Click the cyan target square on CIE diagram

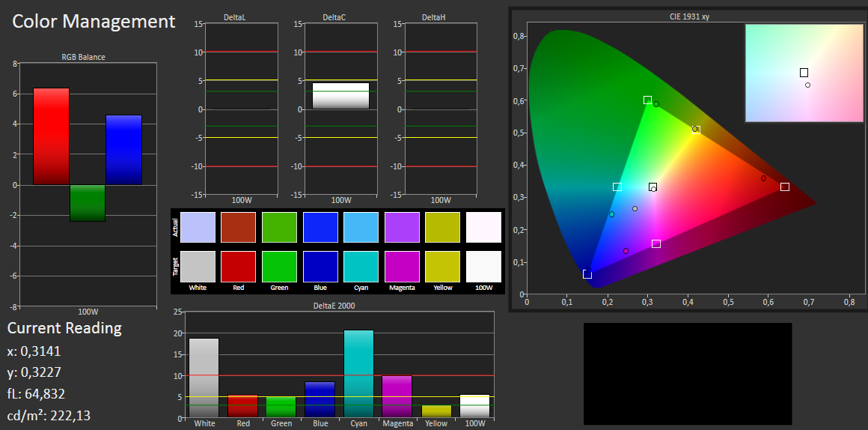point(618,187)
